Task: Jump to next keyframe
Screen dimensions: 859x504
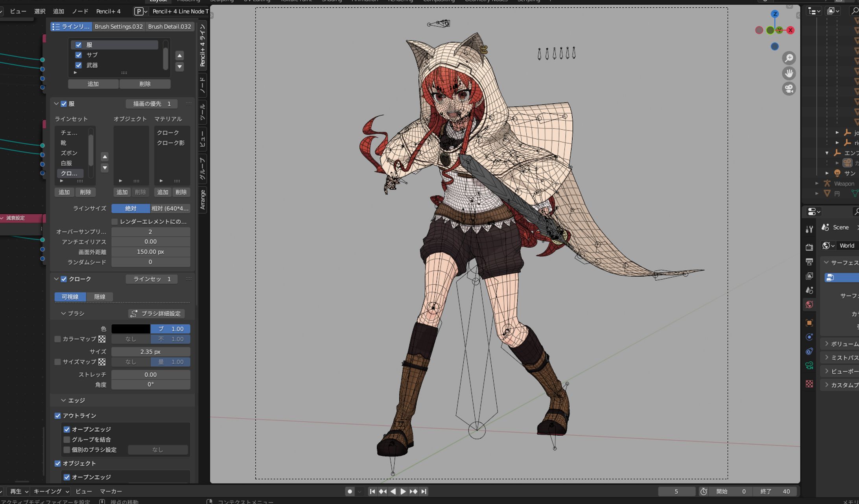Action: tap(413, 491)
